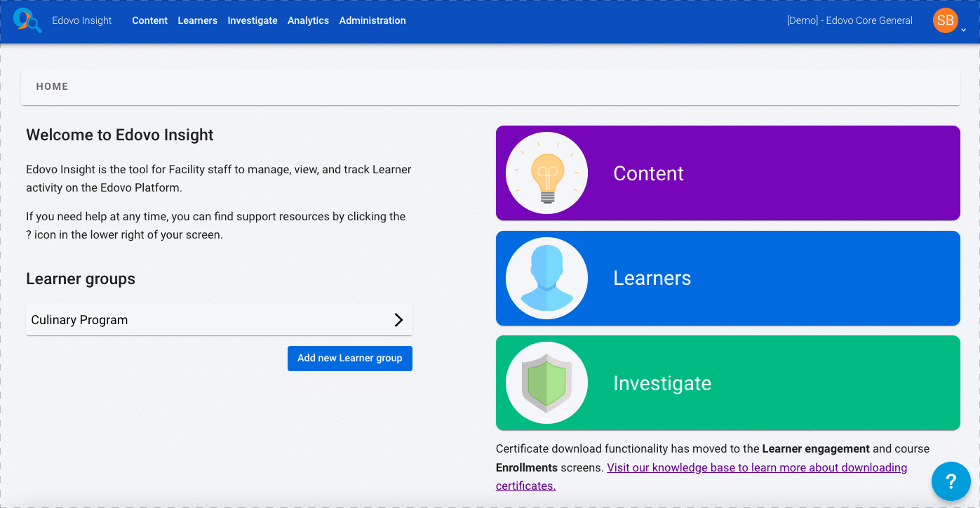Click the person silhouette icon on the Learners card

click(x=546, y=278)
